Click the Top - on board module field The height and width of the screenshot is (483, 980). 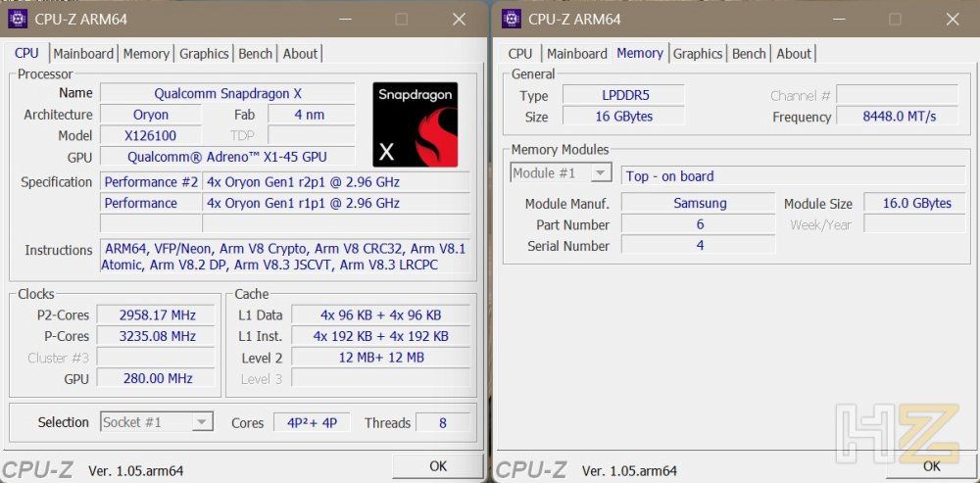click(793, 176)
